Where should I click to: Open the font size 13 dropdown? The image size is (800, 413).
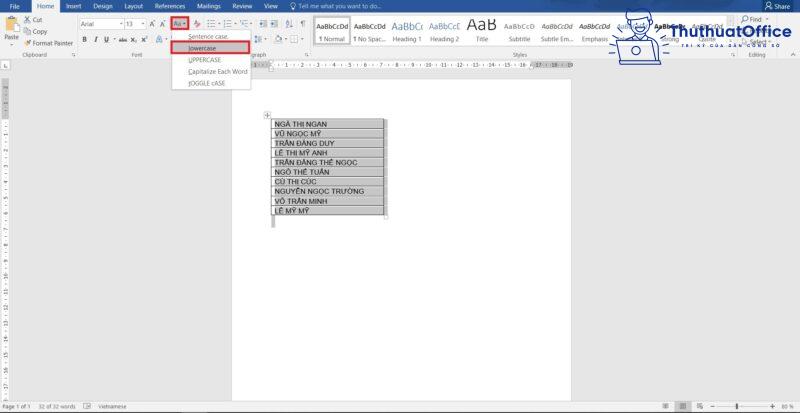pyautogui.click(x=142, y=24)
